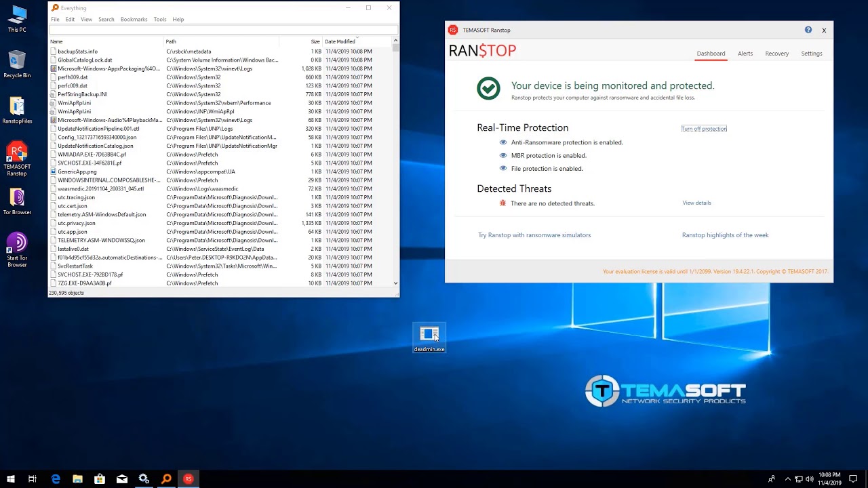This screenshot has width=868, height=488.
Task: Select SvcRestartTask file row
Action: [x=220, y=266]
